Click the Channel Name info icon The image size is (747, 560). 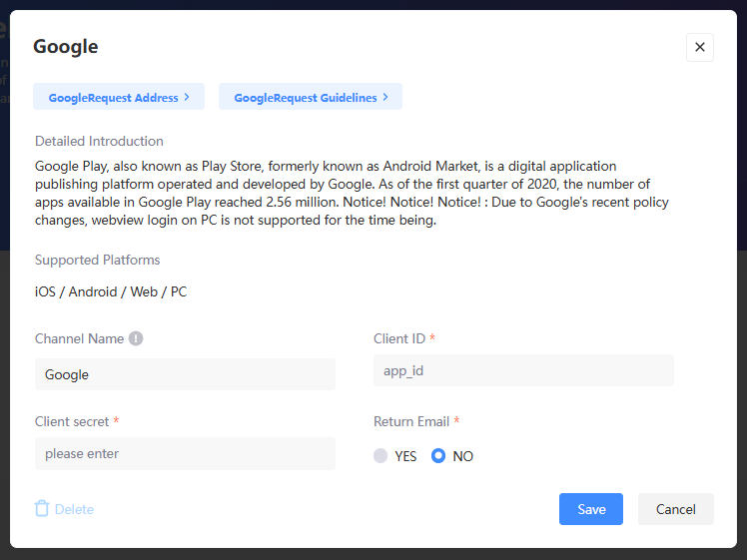point(136,338)
